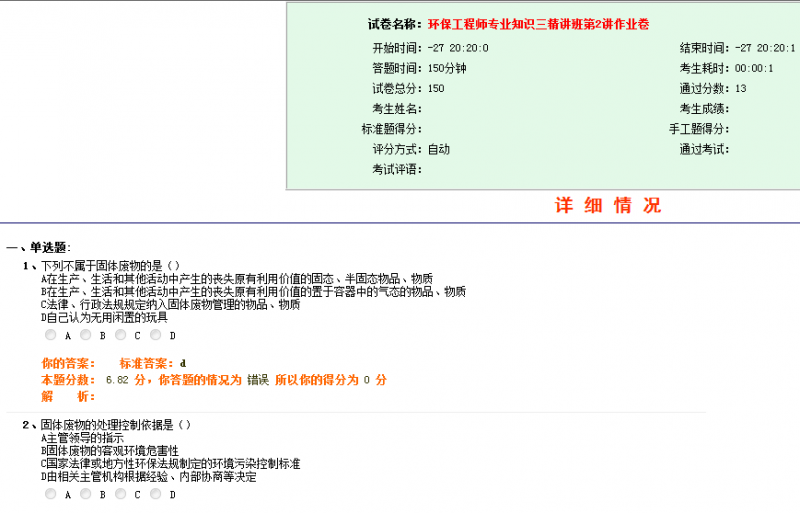
Task: Click the exam title 环保工程师专业知识三精讲班第2讲作业卷
Action: 538,25
